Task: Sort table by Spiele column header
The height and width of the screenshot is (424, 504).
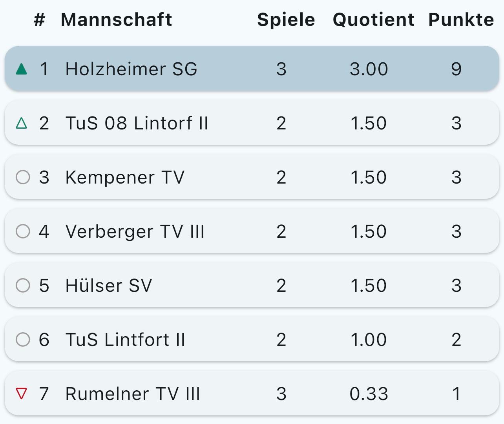Action: point(286,20)
